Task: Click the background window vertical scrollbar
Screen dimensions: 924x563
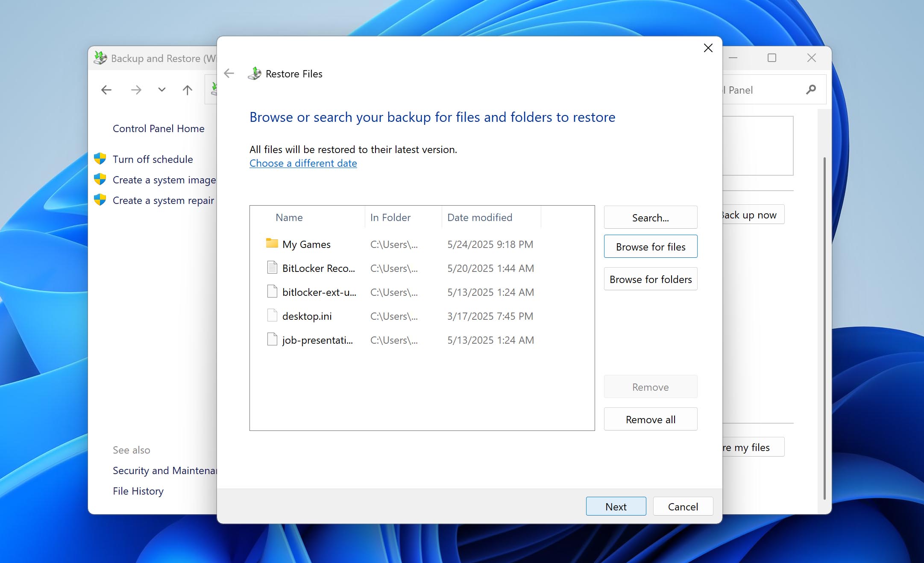Action: 824,327
